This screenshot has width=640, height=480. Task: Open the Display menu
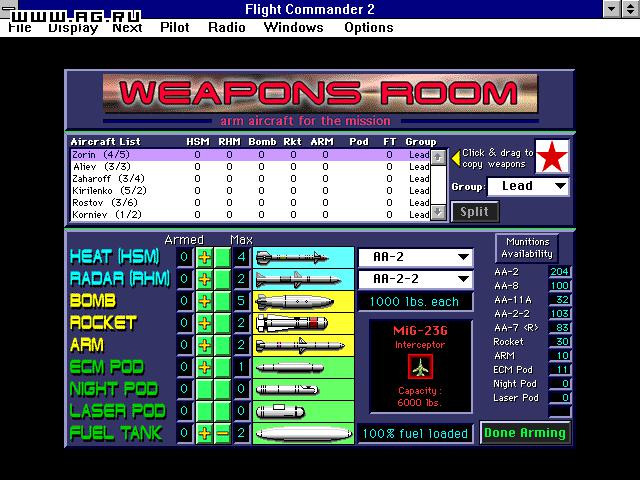(73, 28)
